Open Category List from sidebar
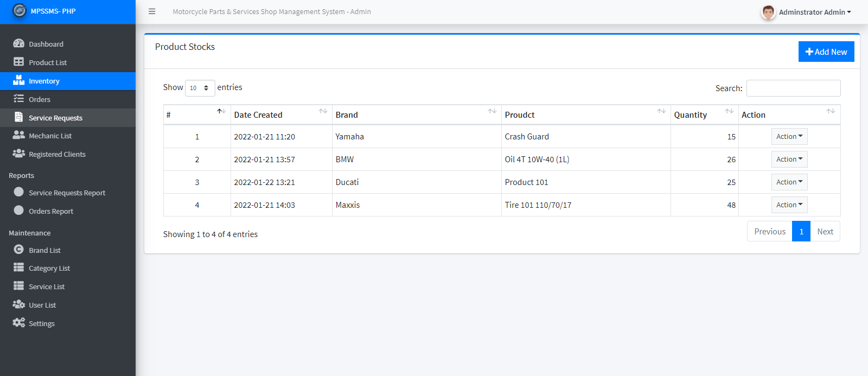Screen dimensions: 868x376 point(68,268)
